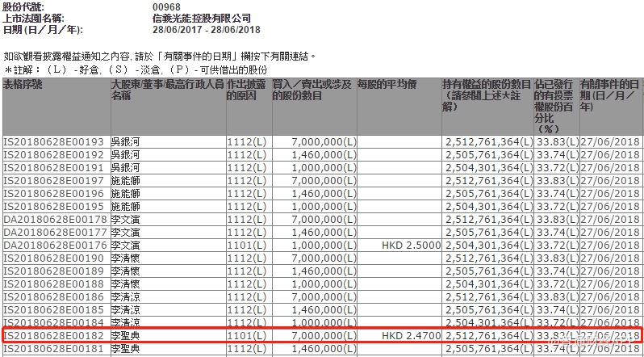Click name 李文演 in row DA20180628E00178
644x357 pixels.
pos(125,219)
